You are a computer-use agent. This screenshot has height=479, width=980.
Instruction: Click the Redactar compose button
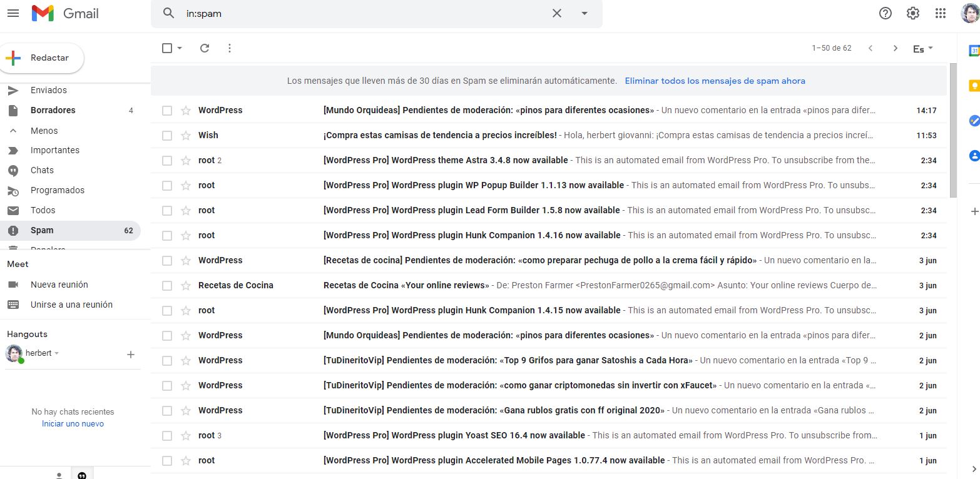click(x=43, y=58)
